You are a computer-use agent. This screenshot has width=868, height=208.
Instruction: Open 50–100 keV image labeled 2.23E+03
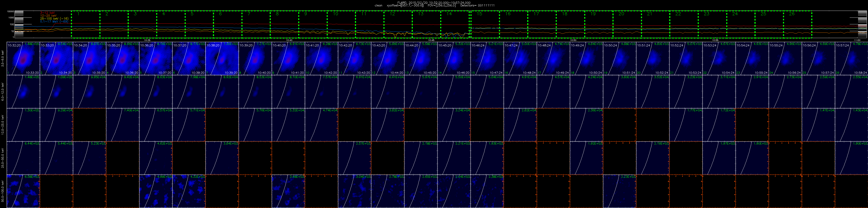click(x=619, y=191)
